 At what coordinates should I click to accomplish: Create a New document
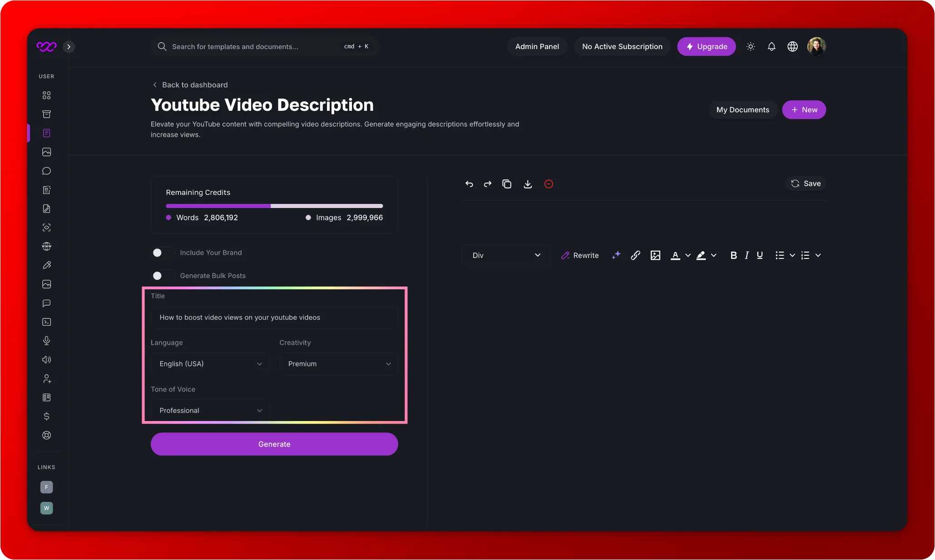[x=804, y=110]
